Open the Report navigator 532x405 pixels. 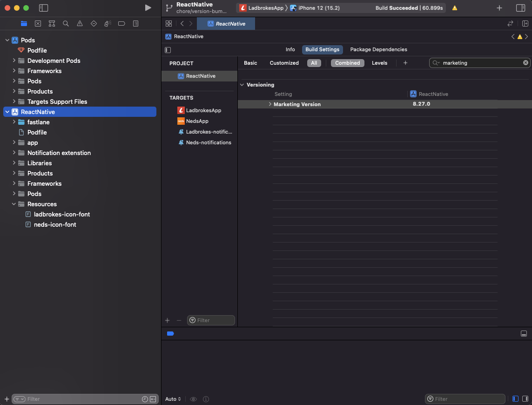[136, 23]
